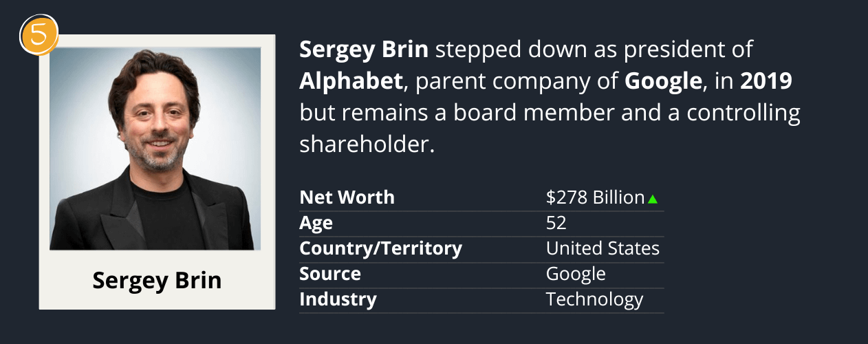Click the Net Worth row label
The width and height of the screenshot is (868, 344).
tap(347, 197)
